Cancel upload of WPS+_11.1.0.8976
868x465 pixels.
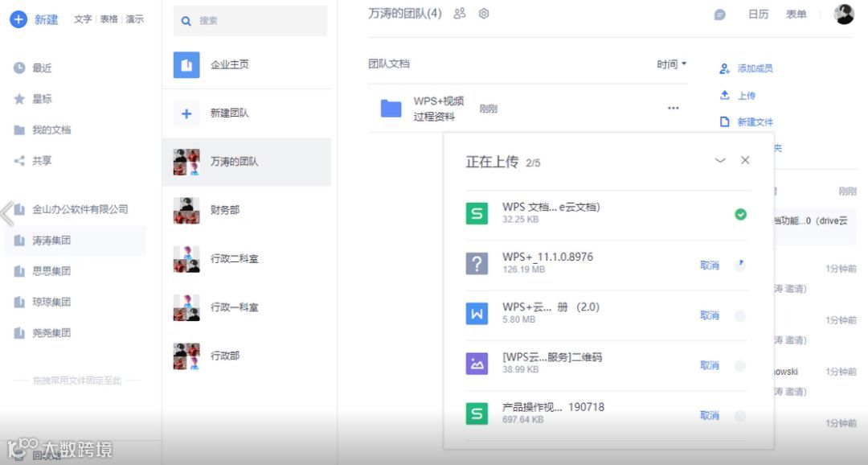tap(709, 265)
